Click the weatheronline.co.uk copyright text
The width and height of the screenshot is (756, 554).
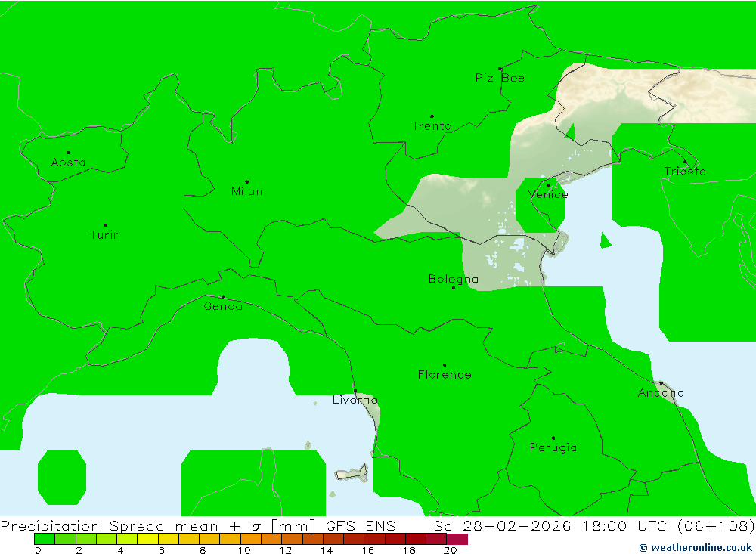click(696, 548)
